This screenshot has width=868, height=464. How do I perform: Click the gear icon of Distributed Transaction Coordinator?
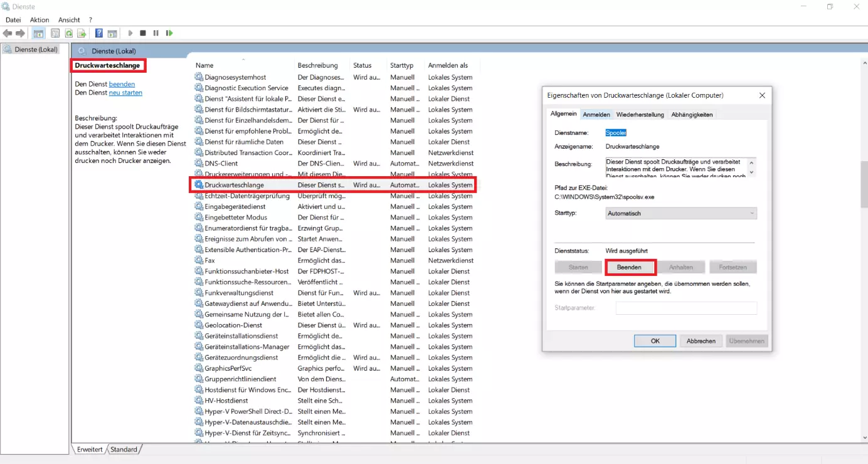point(199,152)
